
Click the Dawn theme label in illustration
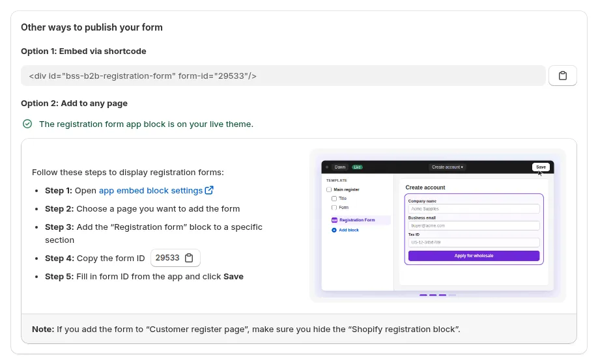340,167
